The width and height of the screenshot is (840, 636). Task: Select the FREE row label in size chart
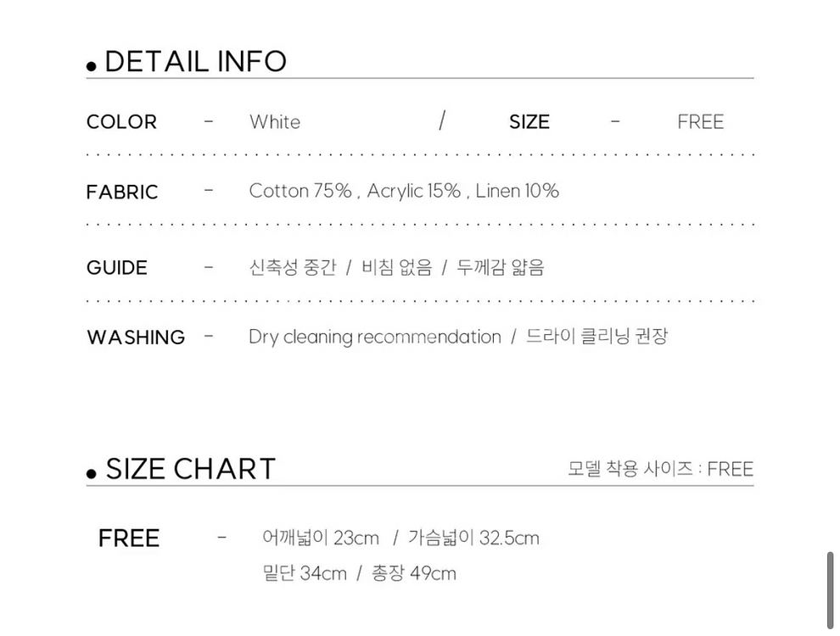click(x=129, y=538)
